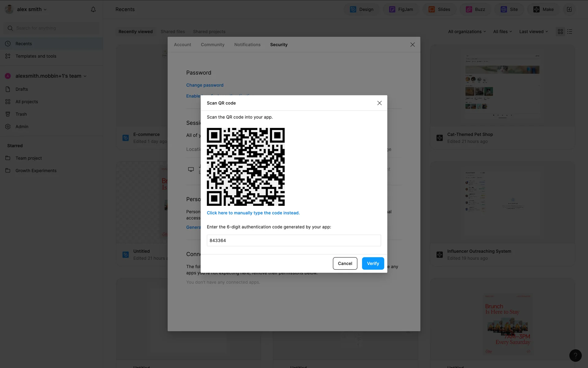Switch to list view layout
Viewport: 588px width, 368px height.
[570, 31]
